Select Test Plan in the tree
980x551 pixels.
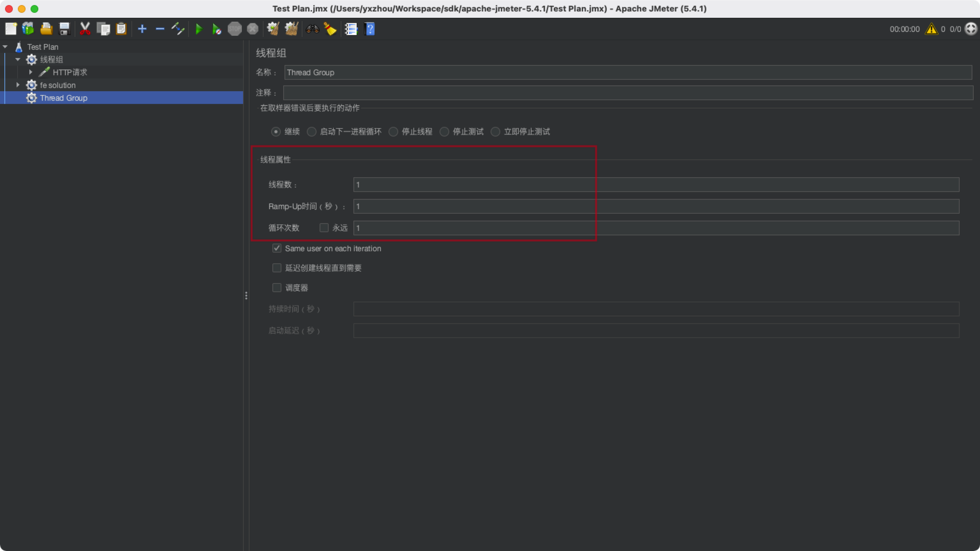(x=43, y=47)
